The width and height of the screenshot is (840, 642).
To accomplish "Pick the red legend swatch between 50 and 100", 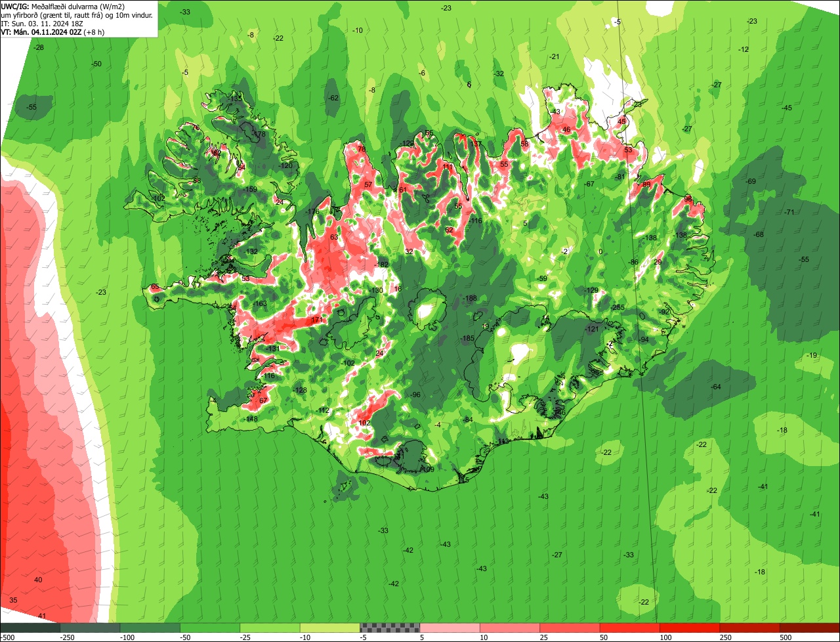I will tap(630, 628).
